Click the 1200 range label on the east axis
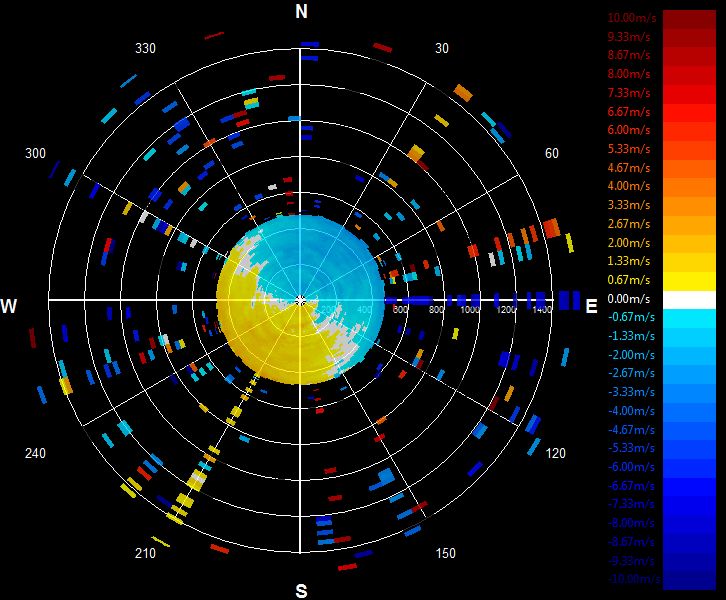The image size is (726, 600). 506,309
